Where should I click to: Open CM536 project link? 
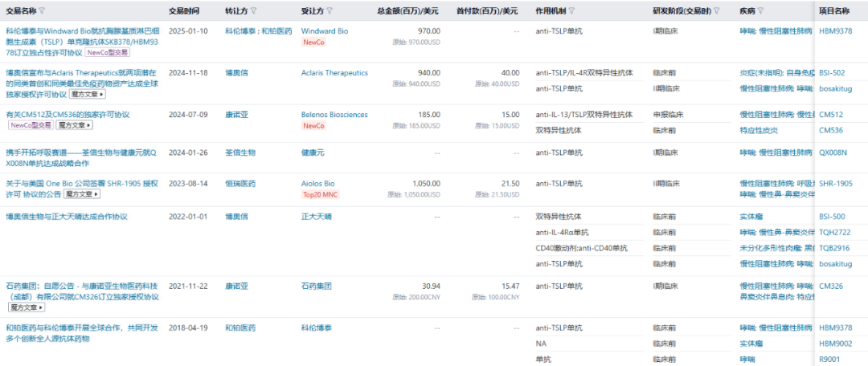coord(831,131)
